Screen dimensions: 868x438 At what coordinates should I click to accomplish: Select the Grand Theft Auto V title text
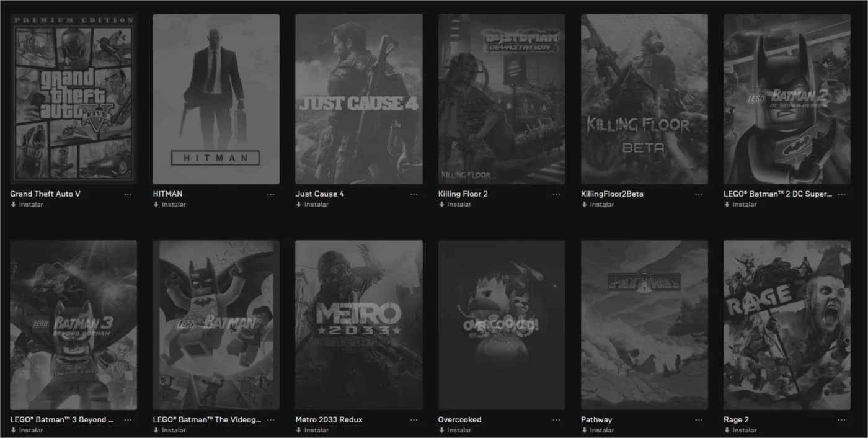click(x=45, y=194)
